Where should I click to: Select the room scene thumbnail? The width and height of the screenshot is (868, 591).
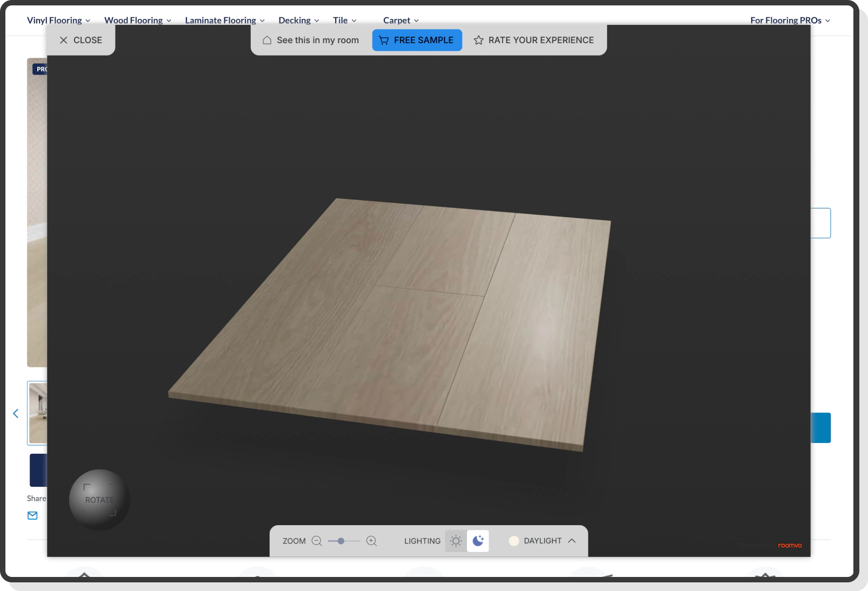pyautogui.click(x=37, y=413)
